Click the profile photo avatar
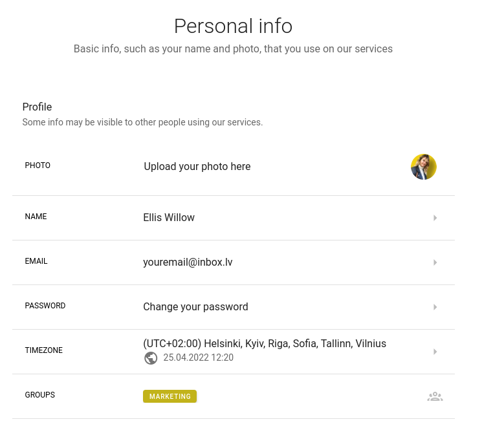Image resolution: width=482 pixels, height=448 pixels. pos(423,167)
